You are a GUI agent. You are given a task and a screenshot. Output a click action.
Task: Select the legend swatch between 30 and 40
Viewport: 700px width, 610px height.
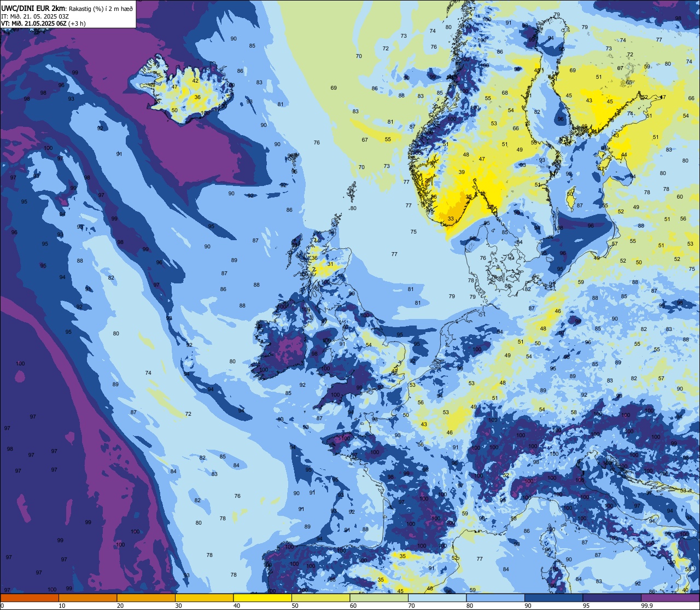204,597
